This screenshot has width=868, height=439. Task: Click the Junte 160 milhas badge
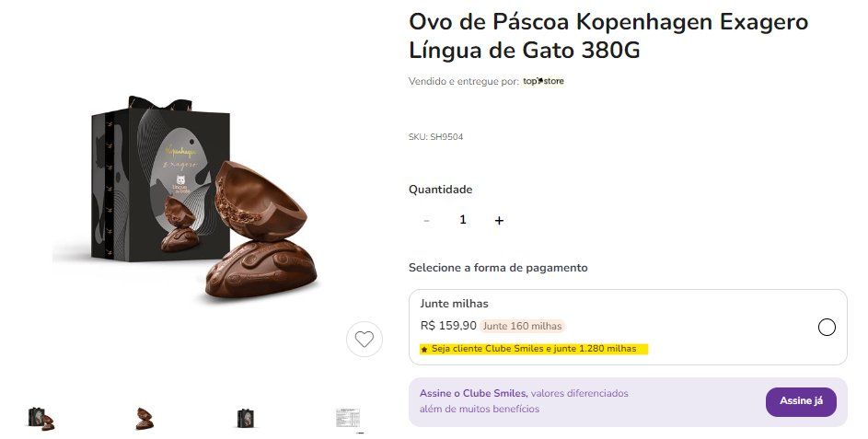pos(522,326)
